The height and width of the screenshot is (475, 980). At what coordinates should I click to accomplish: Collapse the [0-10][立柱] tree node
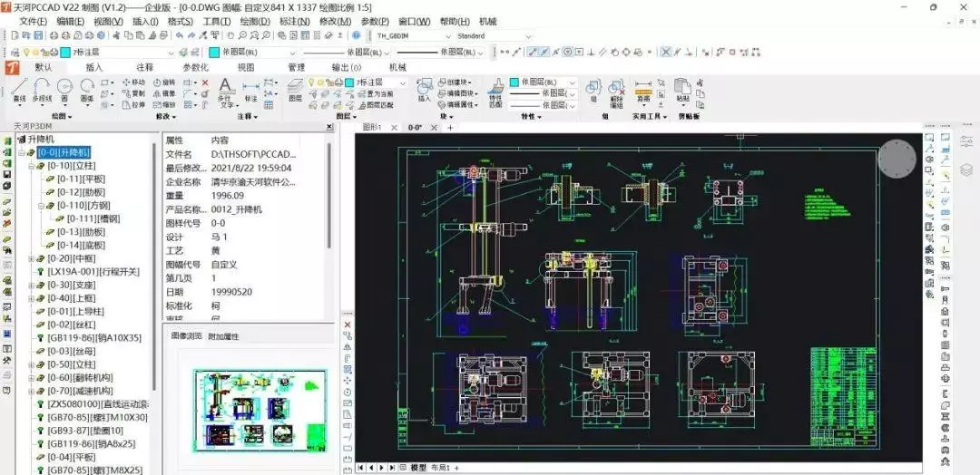[x=32, y=165]
